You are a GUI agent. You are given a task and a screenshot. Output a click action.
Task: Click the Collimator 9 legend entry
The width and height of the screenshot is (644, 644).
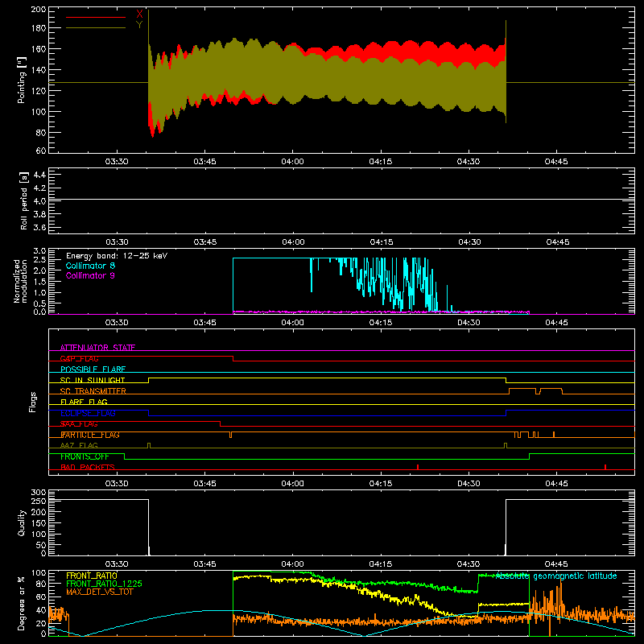90,275
